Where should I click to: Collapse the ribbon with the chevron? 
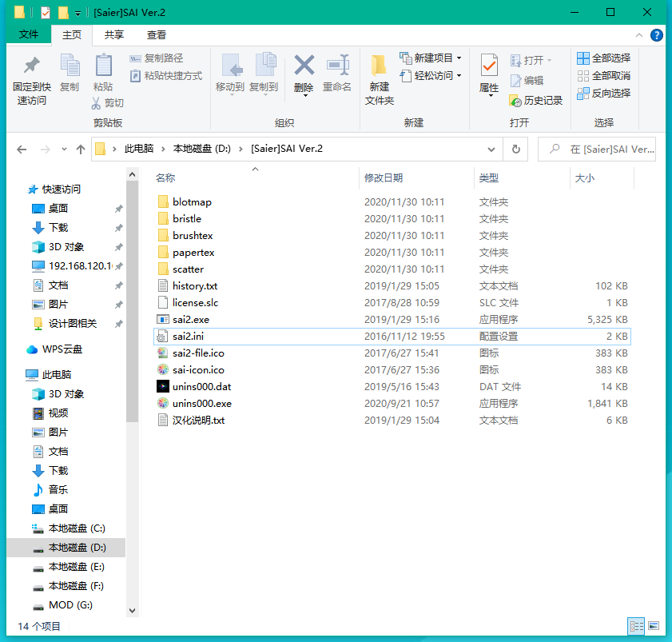click(639, 34)
